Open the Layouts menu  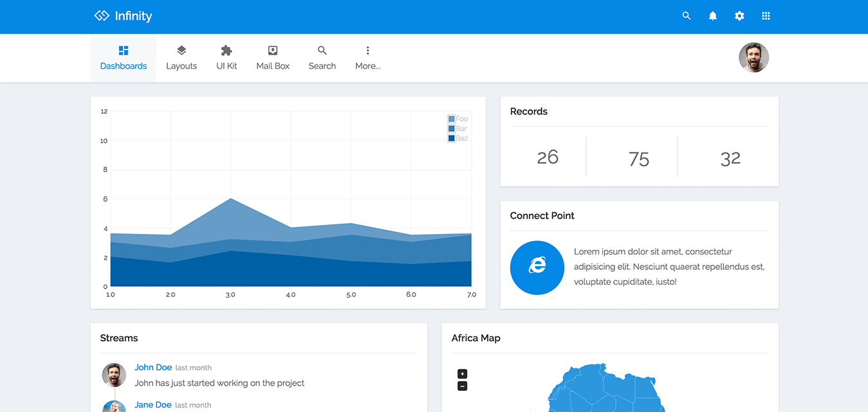pyautogui.click(x=181, y=58)
